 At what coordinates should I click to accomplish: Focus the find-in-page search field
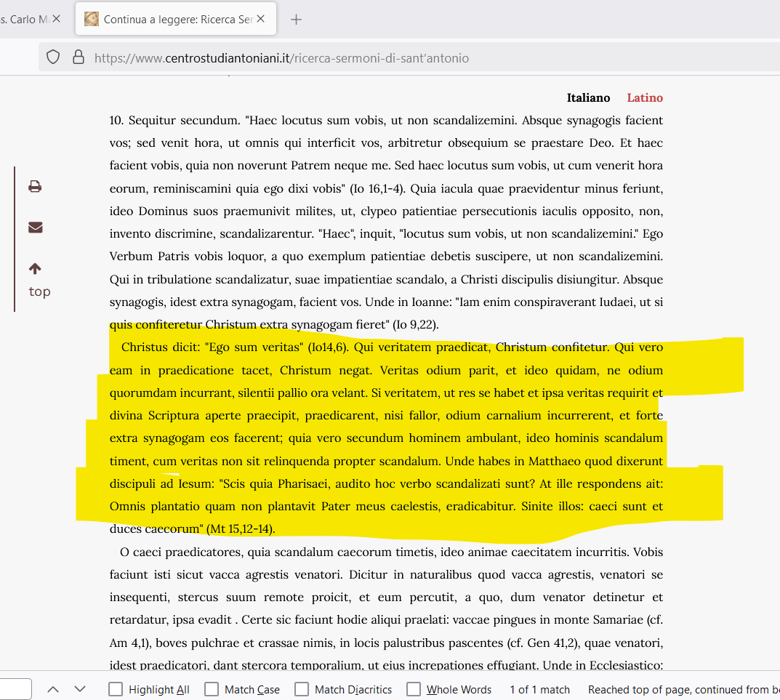[x=15, y=689]
